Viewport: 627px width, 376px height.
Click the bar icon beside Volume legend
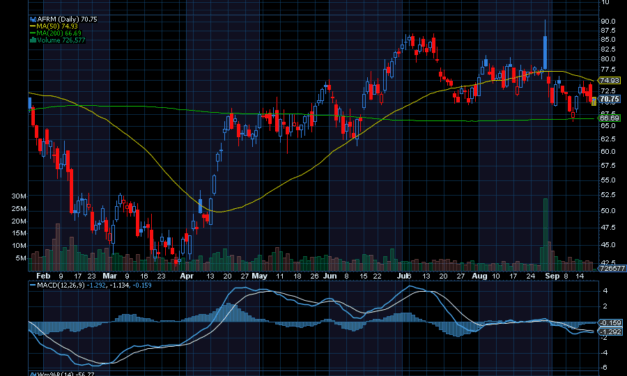pos(33,40)
